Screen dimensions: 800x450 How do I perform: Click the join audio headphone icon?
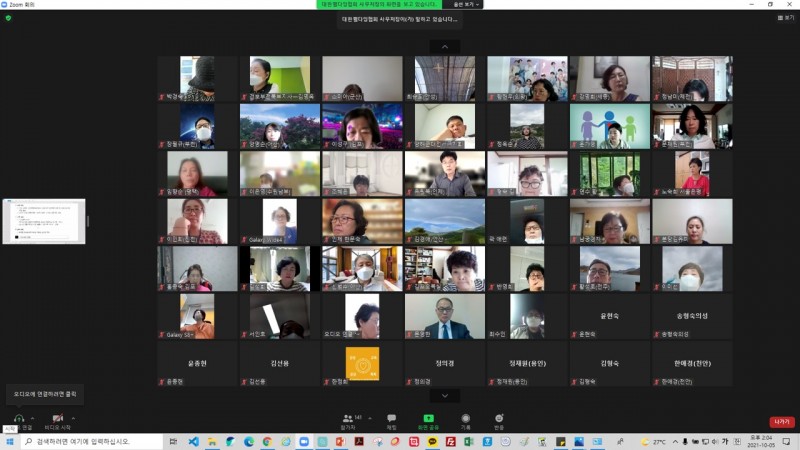pyautogui.click(x=18, y=417)
